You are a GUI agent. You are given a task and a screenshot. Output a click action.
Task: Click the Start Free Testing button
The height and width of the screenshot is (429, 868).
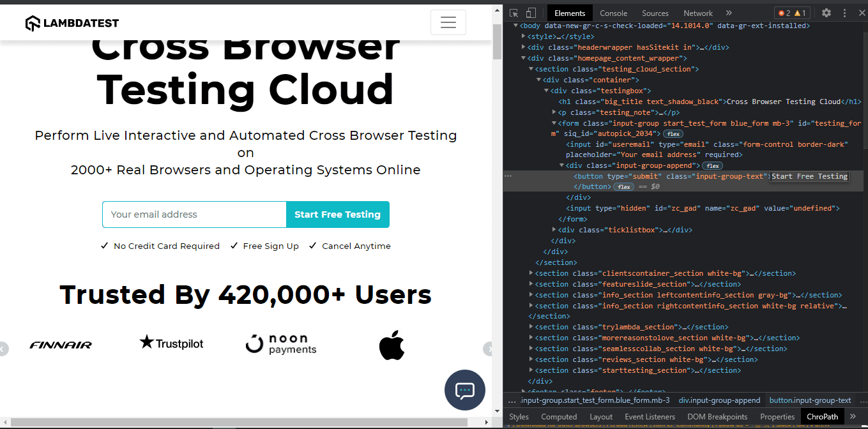(x=337, y=214)
